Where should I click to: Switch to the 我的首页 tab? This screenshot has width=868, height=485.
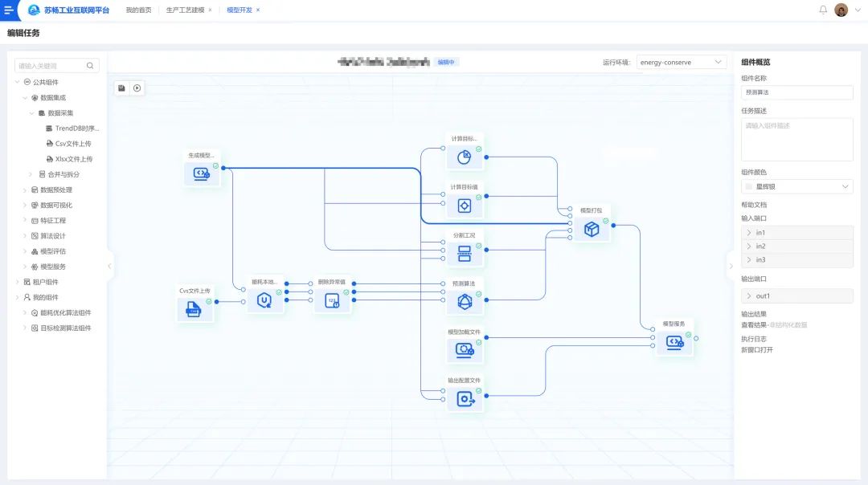click(138, 10)
